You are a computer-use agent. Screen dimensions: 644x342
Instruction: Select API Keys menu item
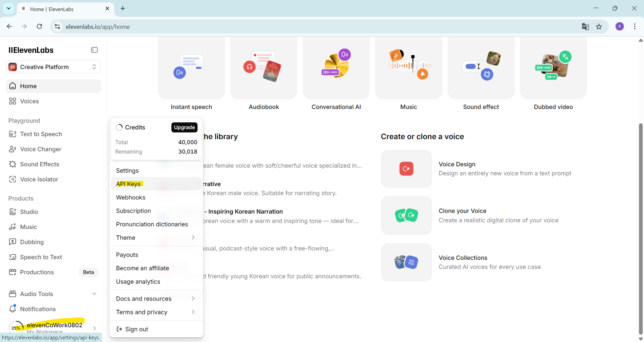click(156, 184)
